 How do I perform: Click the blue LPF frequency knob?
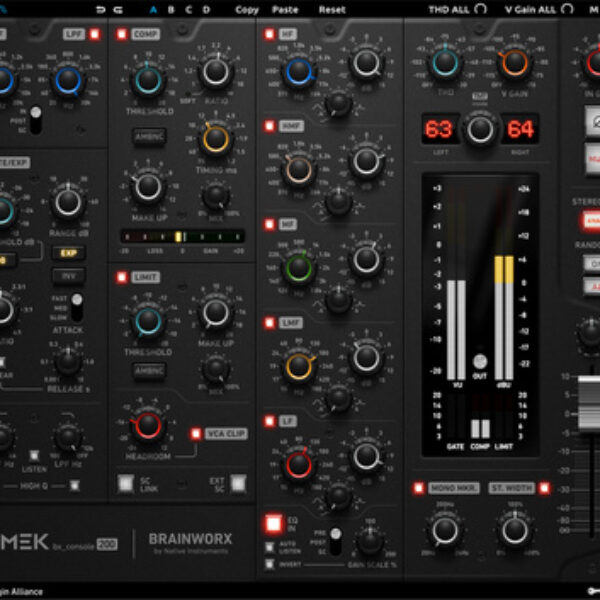coord(68,80)
